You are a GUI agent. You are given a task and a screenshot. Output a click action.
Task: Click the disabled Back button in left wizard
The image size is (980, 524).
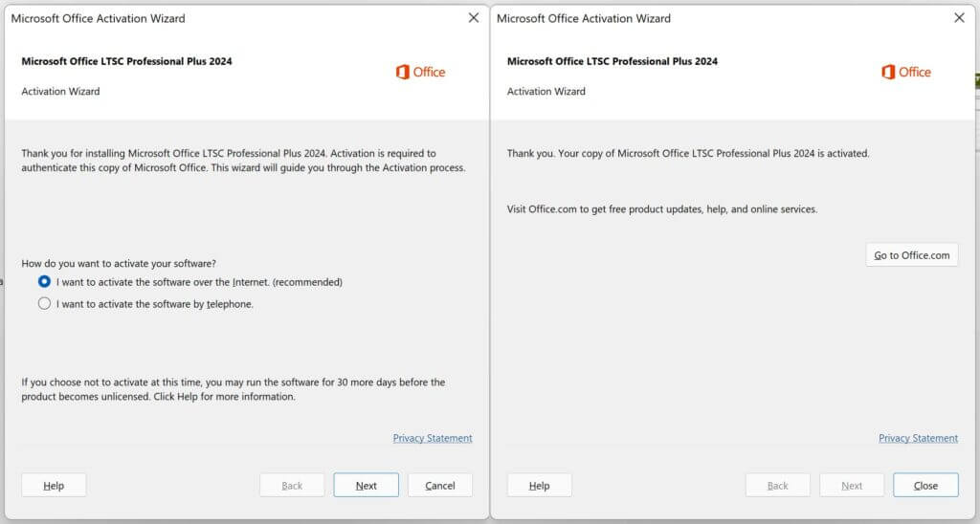292,486
